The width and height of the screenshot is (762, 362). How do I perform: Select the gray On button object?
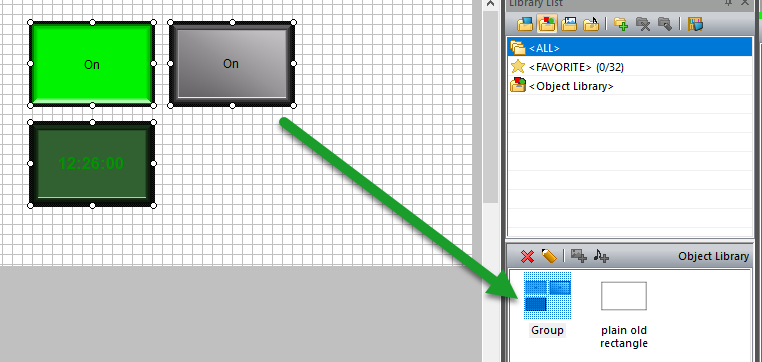pyautogui.click(x=231, y=64)
